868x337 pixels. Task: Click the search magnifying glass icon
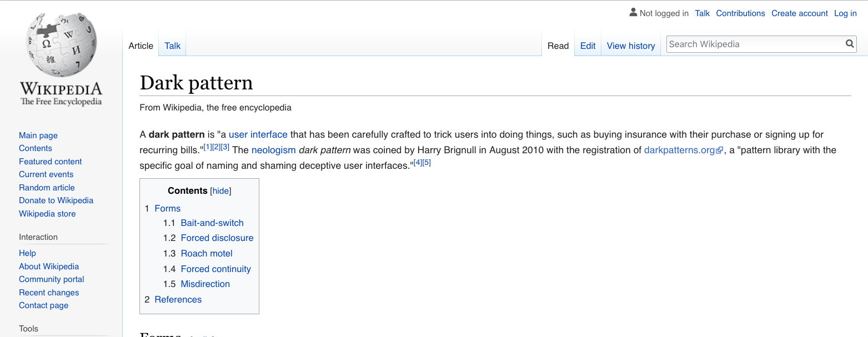tap(850, 44)
